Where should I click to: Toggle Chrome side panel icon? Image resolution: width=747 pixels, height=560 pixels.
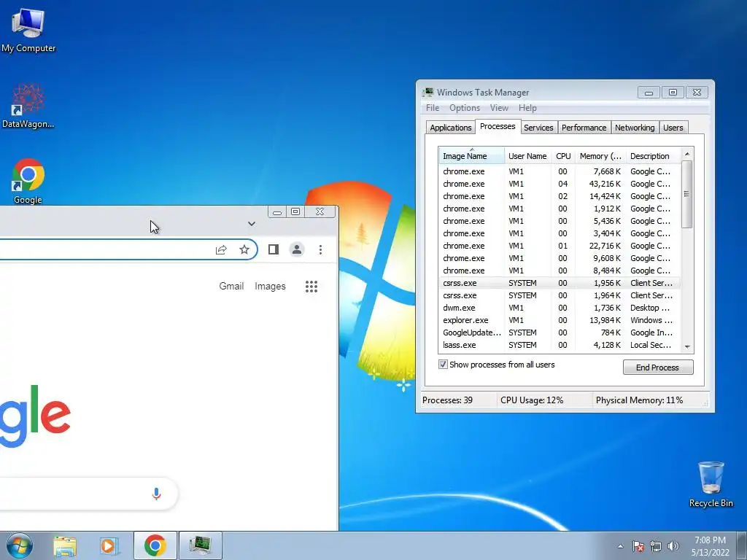(x=274, y=249)
